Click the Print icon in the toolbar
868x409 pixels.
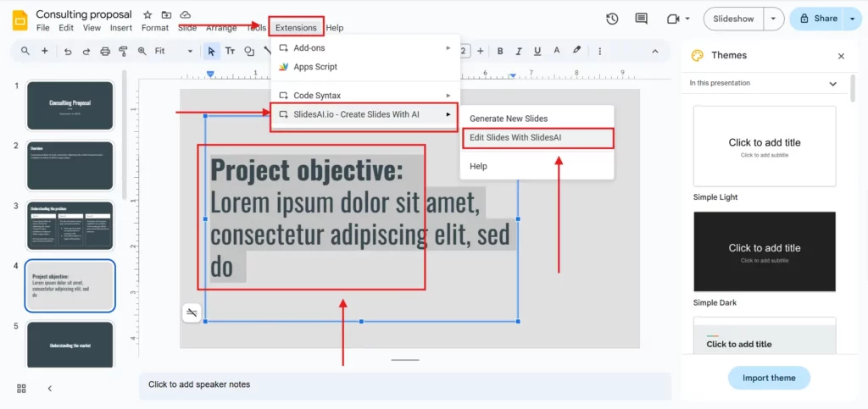click(x=105, y=51)
